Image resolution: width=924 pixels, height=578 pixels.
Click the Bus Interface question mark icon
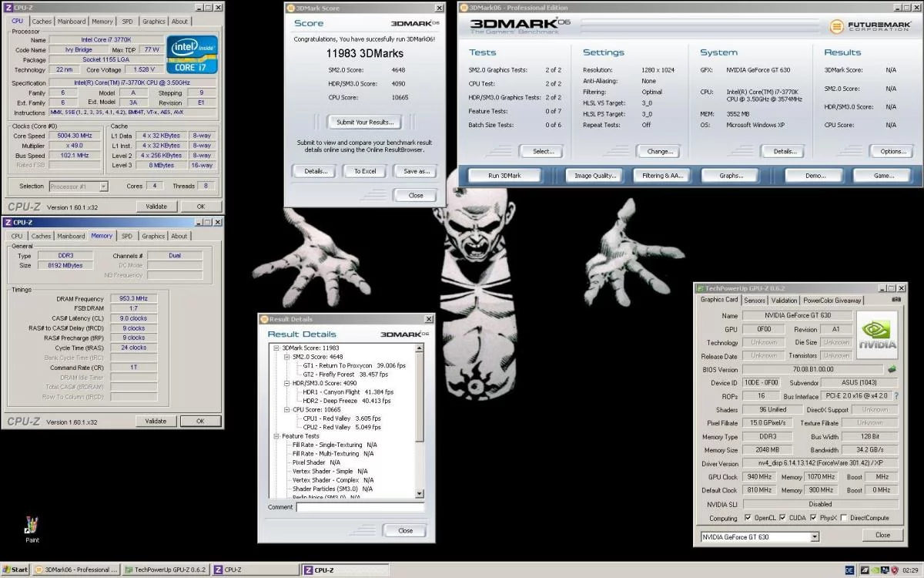[896, 395]
